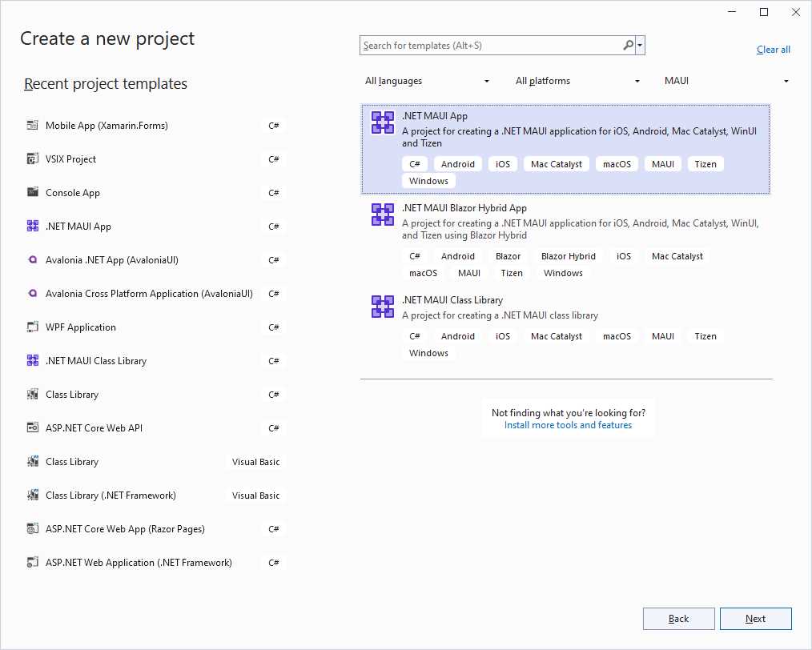The width and height of the screenshot is (812, 650).
Task: Open the MAUI project type dropdown
Action: pyautogui.click(x=726, y=81)
